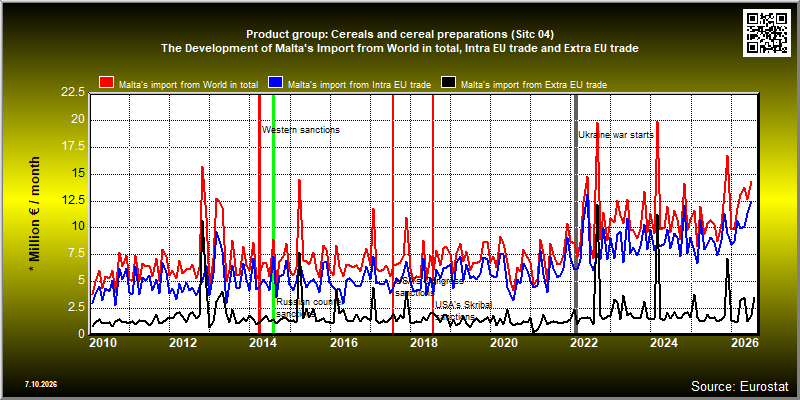Click the USA's Congress sanctions annotation
The width and height of the screenshot is (800, 400).
click(x=429, y=287)
